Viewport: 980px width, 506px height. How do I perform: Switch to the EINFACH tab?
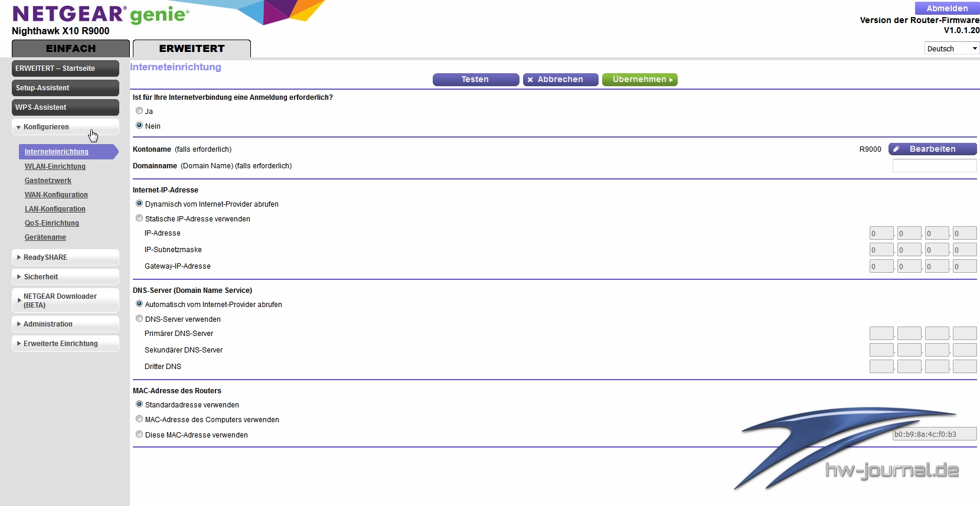click(x=71, y=48)
